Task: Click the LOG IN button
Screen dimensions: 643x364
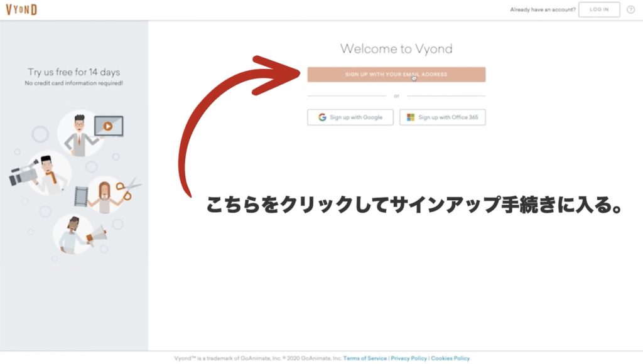Action: click(599, 9)
